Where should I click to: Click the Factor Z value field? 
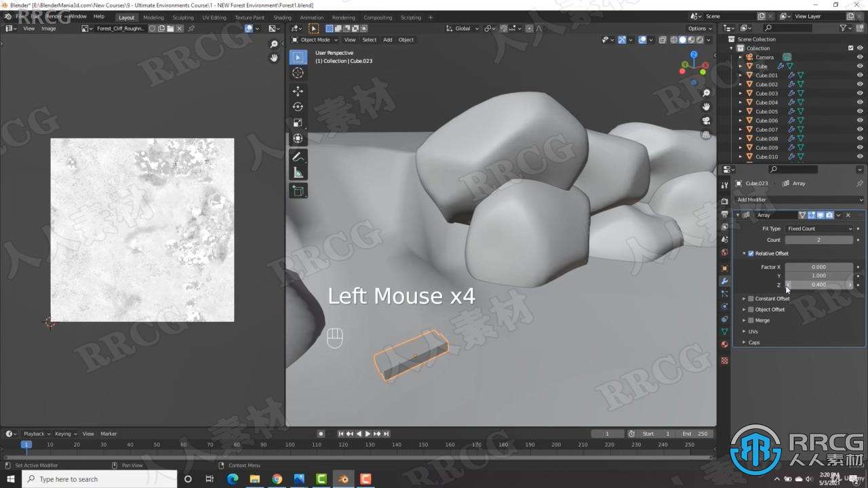pos(819,285)
